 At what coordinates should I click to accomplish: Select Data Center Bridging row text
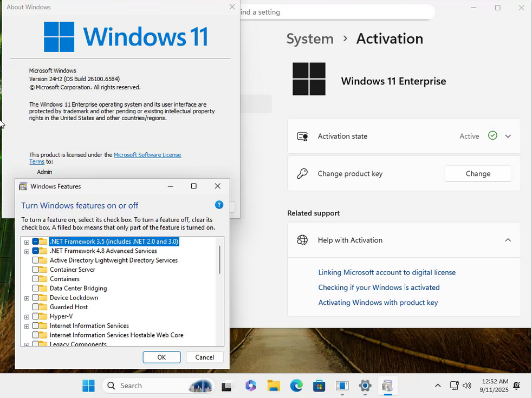tap(78, 288)
